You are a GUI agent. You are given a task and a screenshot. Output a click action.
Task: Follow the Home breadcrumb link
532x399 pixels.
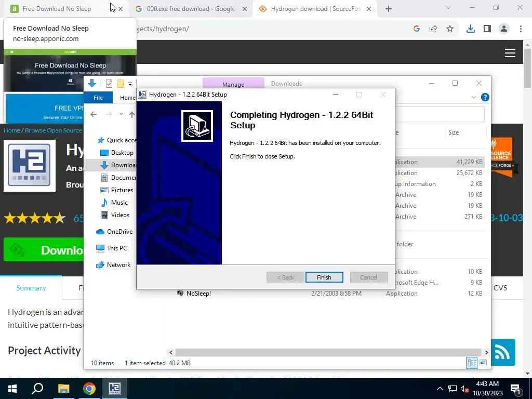(x=11, y=130)
